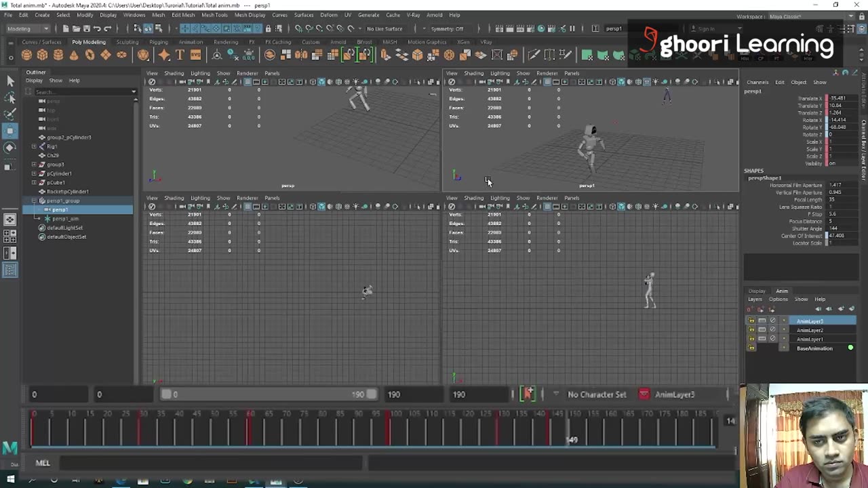Click the single-pane layout icon

click(10, 220)
